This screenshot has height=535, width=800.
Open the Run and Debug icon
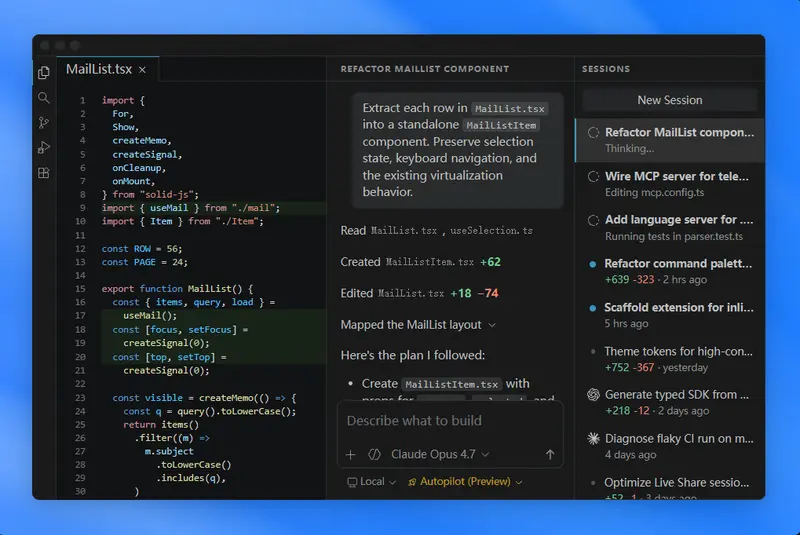click(44, 148)
